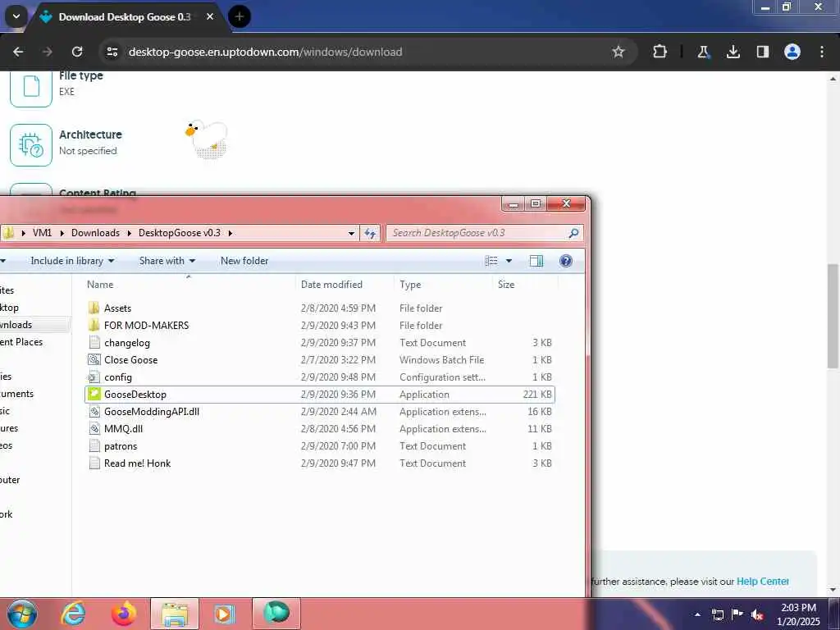Image resolution: width=840 pixels, height=630 pixels.
Task: Change your view icon in Explorer
Action: 491,261
